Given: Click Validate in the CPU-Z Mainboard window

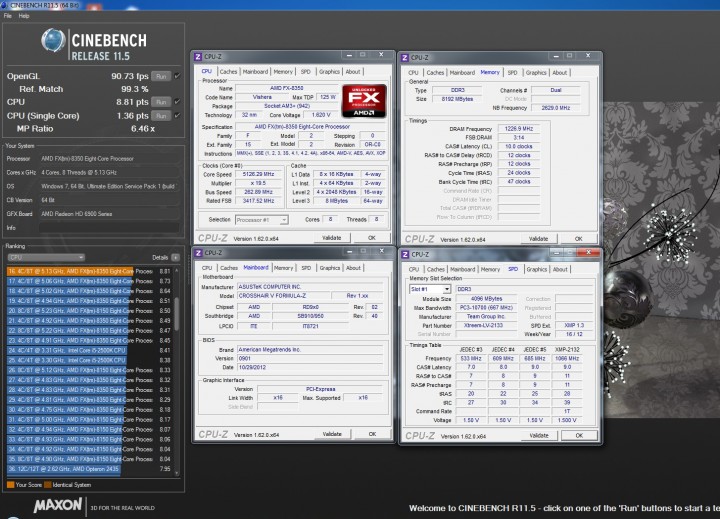Looking at the screenshot, I should coord(332,434).
